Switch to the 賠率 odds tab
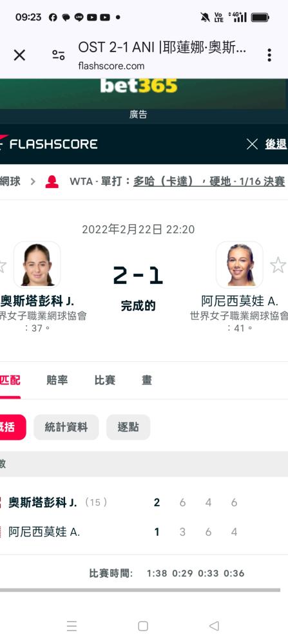Image resolution: width=288 pixels, height=644 pixels. (x=57, y=381)
